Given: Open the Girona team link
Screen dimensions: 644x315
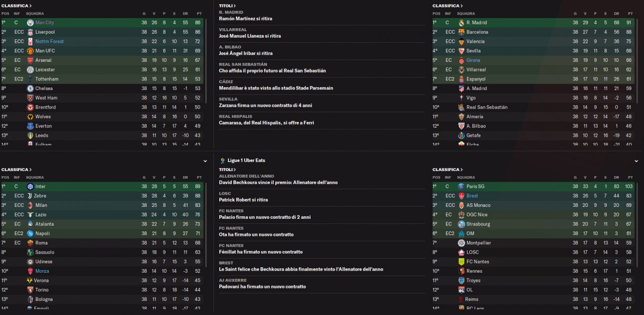Looking at the screenshot, I should click(x=473, y=60).
